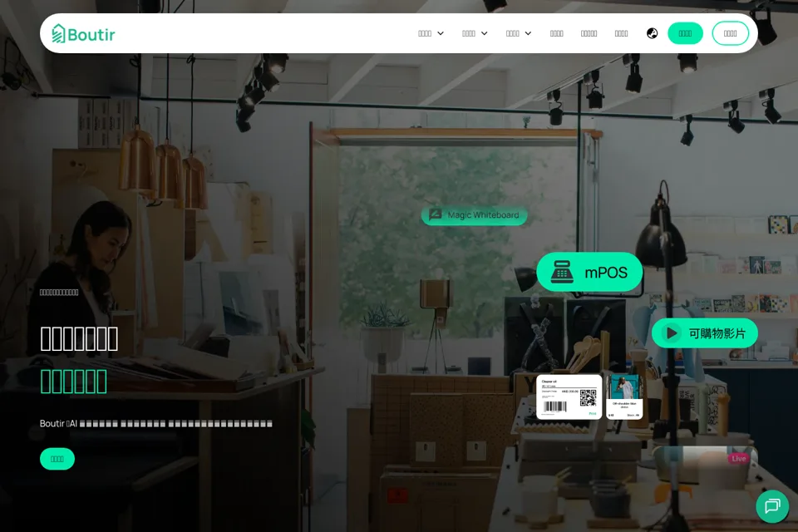Open the globe language selector icon
Viewport: 798px width, 532px height.
tap(652, 33)
